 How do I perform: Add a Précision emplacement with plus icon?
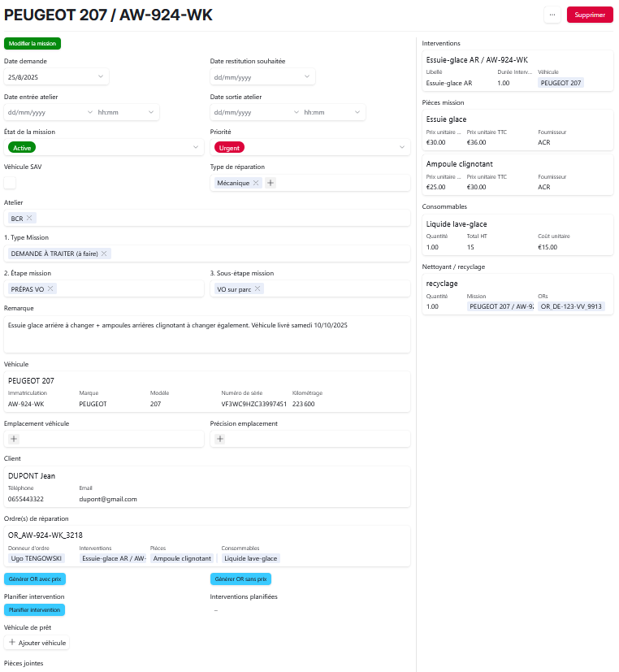coord(220,439)
